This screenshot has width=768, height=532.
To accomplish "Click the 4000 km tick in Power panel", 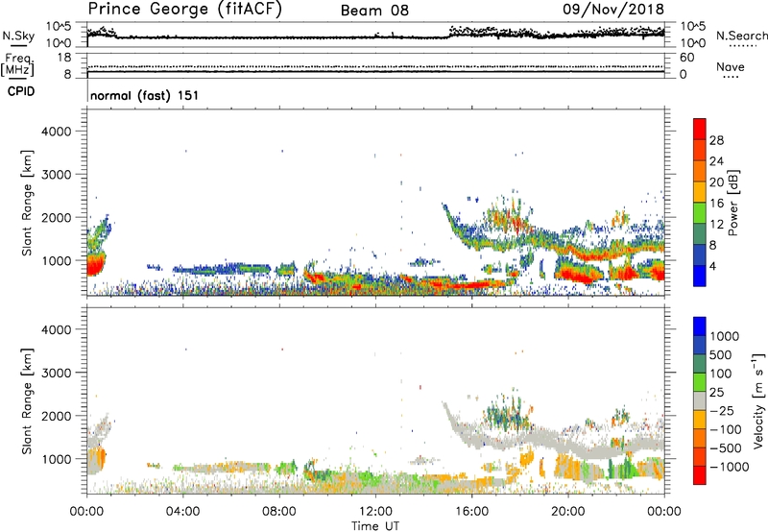I will (x=57, y=132).
